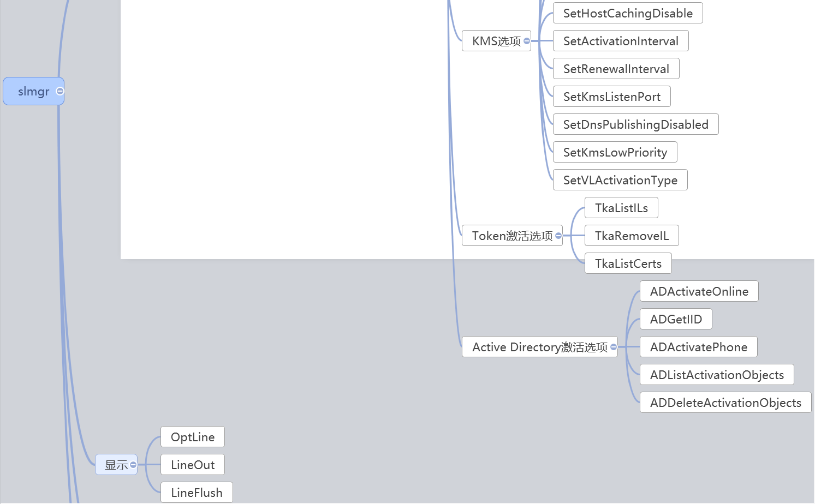Image resolution: width=815 pixels, height=504 pixels.
Task: Select the OptLine node
Action: pos(192,437)
